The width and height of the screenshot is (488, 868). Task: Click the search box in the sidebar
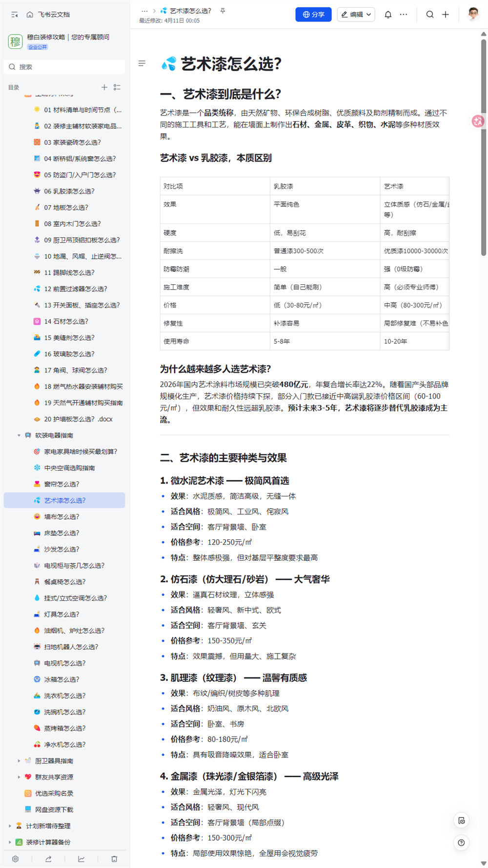[64, 67]
